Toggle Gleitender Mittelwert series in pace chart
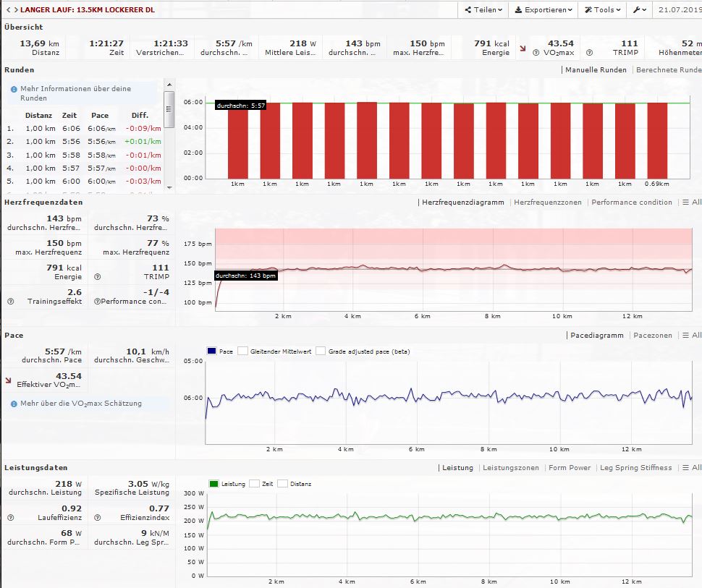 point(242,351)
